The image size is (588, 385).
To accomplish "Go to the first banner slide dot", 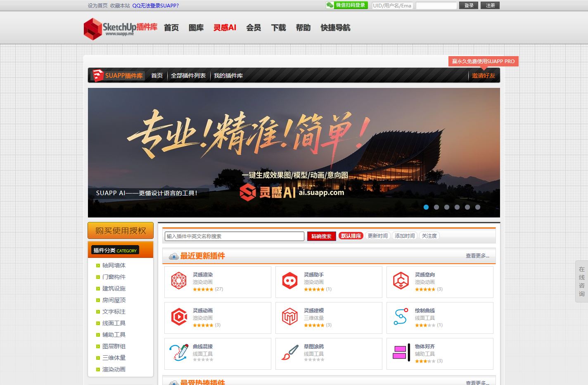I will click(x=426, y=207).
